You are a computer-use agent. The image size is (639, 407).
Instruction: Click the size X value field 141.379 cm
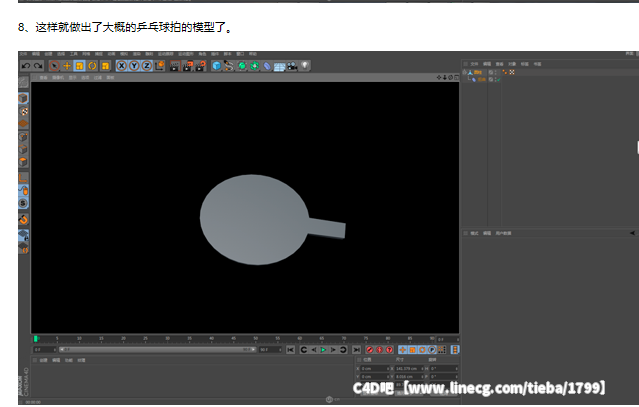(x=409, y=368)
